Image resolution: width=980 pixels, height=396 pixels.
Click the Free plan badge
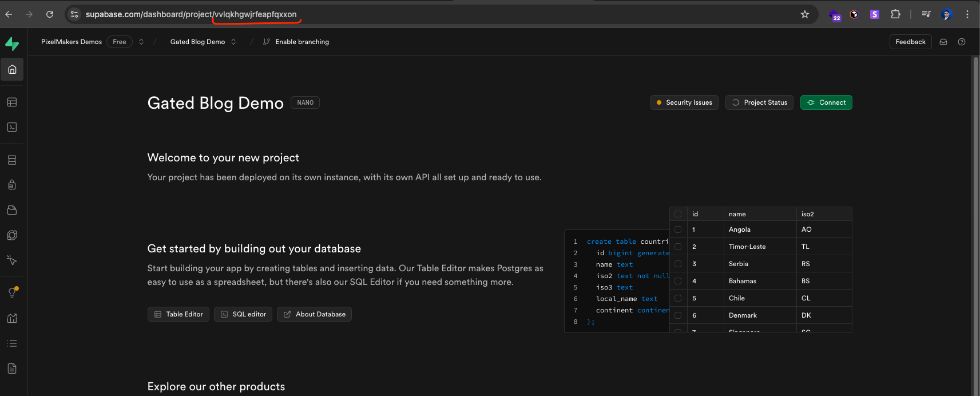point(120,42)
